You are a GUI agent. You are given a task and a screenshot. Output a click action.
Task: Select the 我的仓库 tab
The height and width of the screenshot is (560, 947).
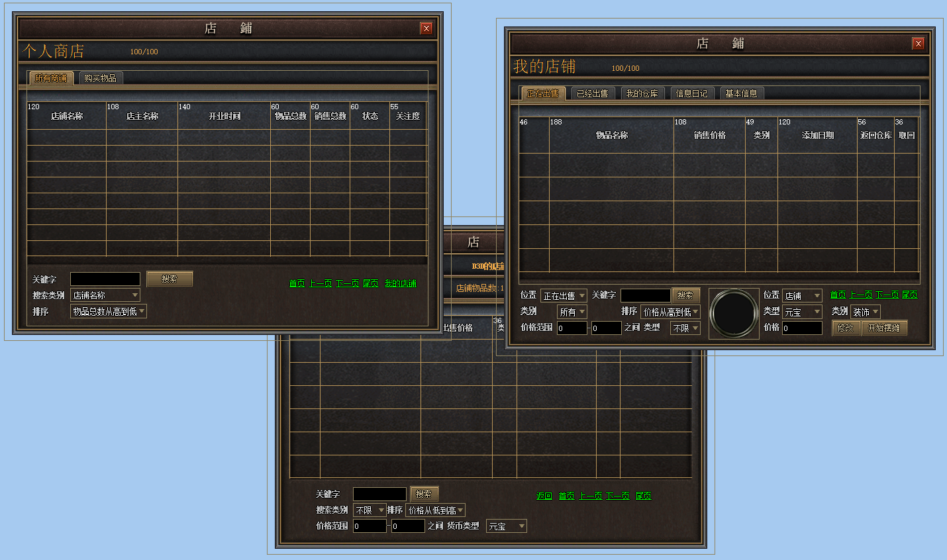[x=642, y=93]
